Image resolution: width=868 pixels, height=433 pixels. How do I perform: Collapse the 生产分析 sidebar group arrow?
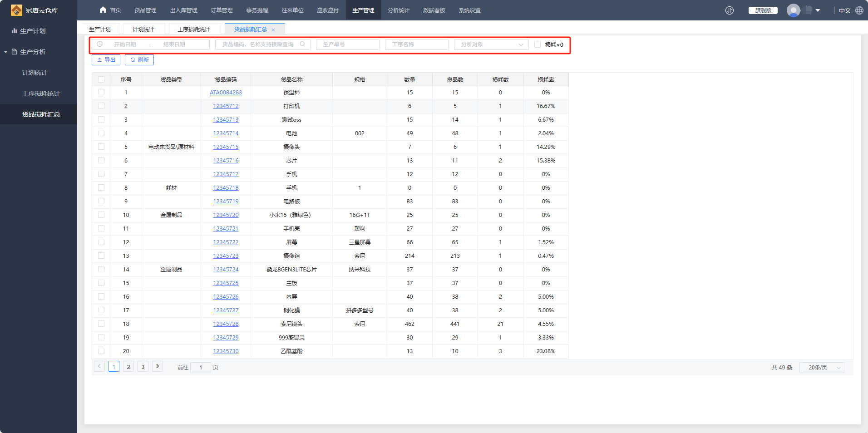pyautogui.click(x=6, y=52)
